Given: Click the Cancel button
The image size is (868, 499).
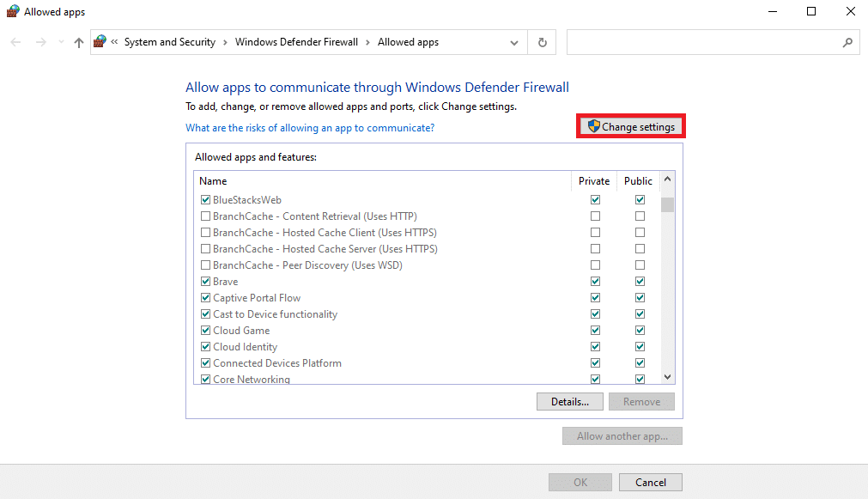Looking at the screenshot, I should [x=651, y=483].
